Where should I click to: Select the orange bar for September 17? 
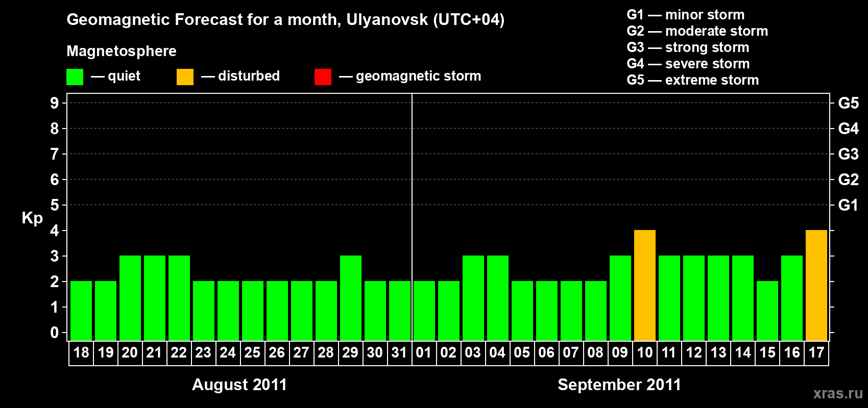[816, 285]
